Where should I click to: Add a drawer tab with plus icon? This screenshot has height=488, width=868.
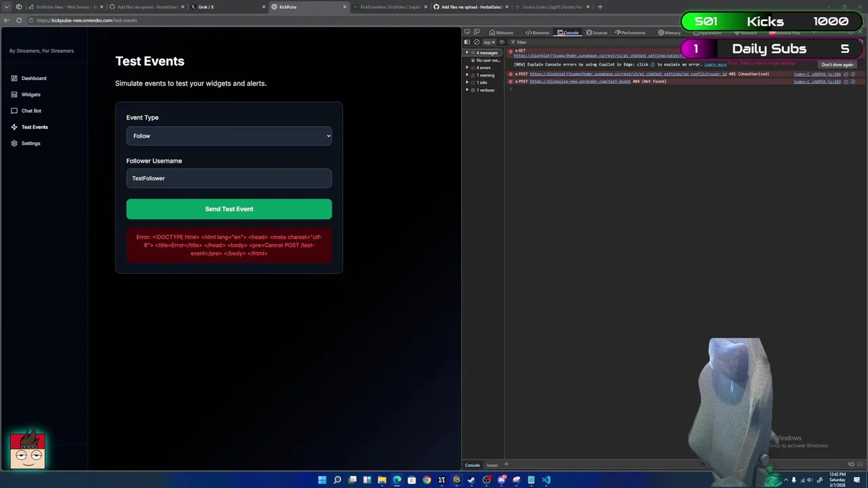pos(506,465)
